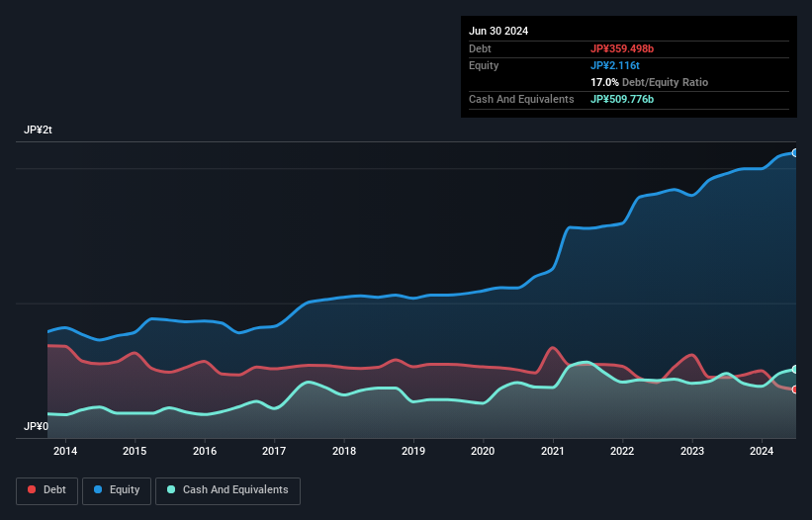Click the 2016 axis label

tap(205, 451)
